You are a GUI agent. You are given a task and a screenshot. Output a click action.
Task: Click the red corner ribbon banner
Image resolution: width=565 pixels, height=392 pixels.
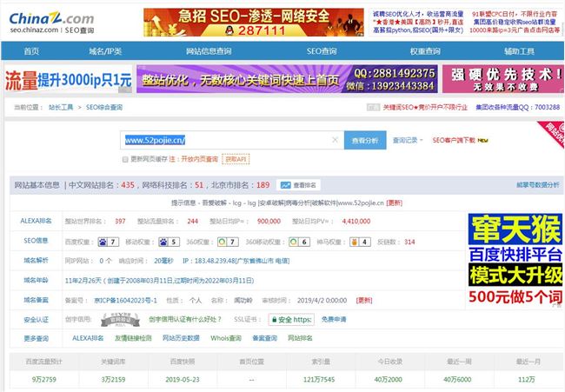552,134
